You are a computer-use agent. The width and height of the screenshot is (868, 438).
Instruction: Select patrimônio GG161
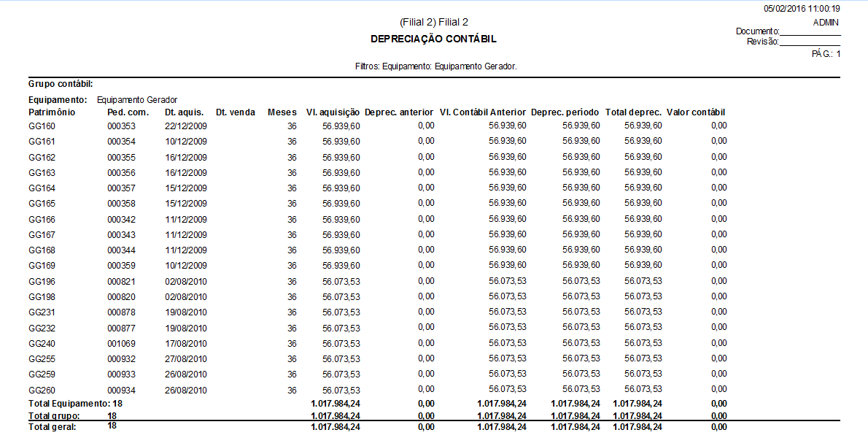coord(42,142)
